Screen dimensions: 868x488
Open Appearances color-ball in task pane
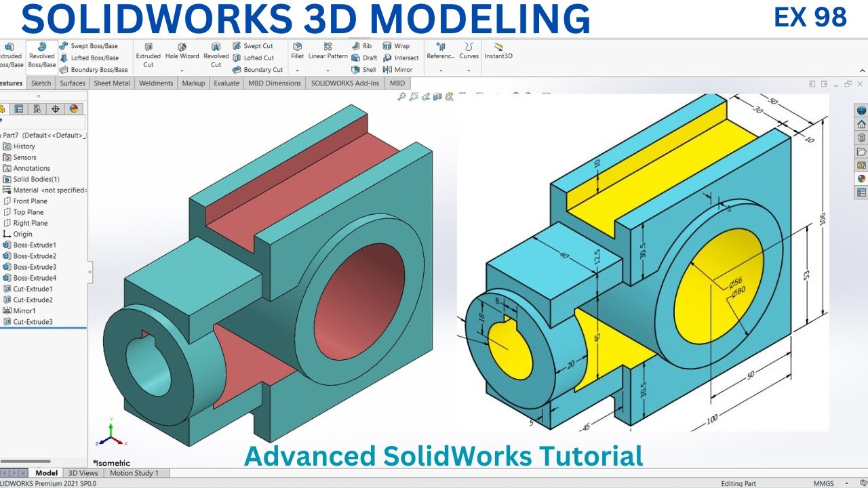[861, 179]
